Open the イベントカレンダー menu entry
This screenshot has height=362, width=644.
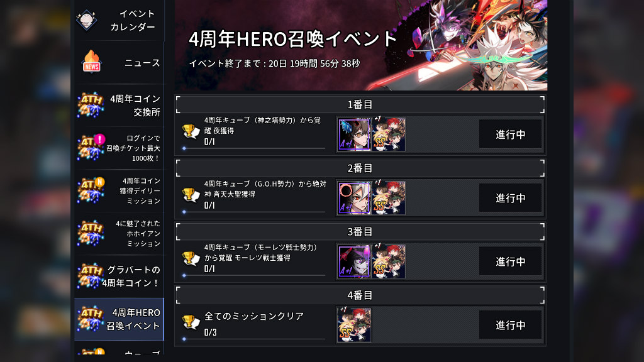point(119,20)
